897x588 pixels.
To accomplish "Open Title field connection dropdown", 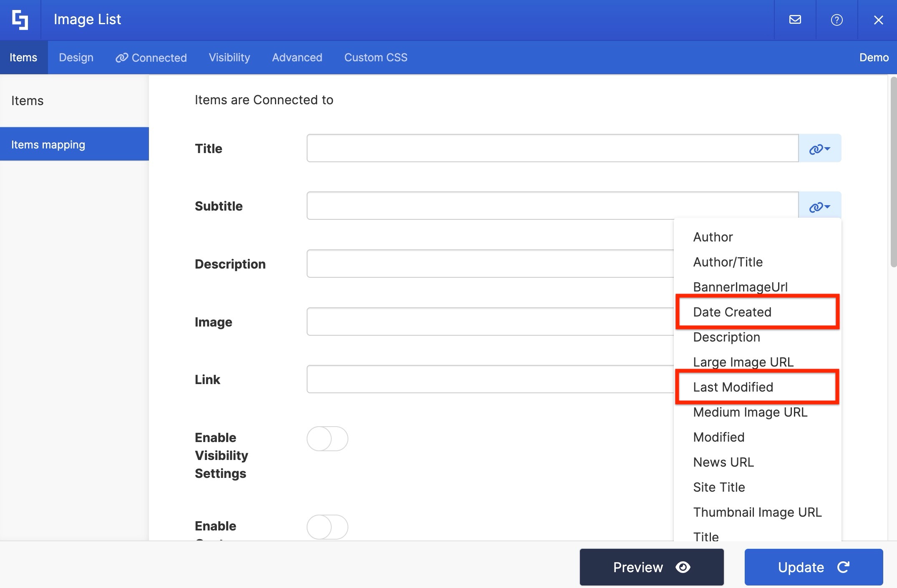I will pyautogui.click(x=819, y=148).
